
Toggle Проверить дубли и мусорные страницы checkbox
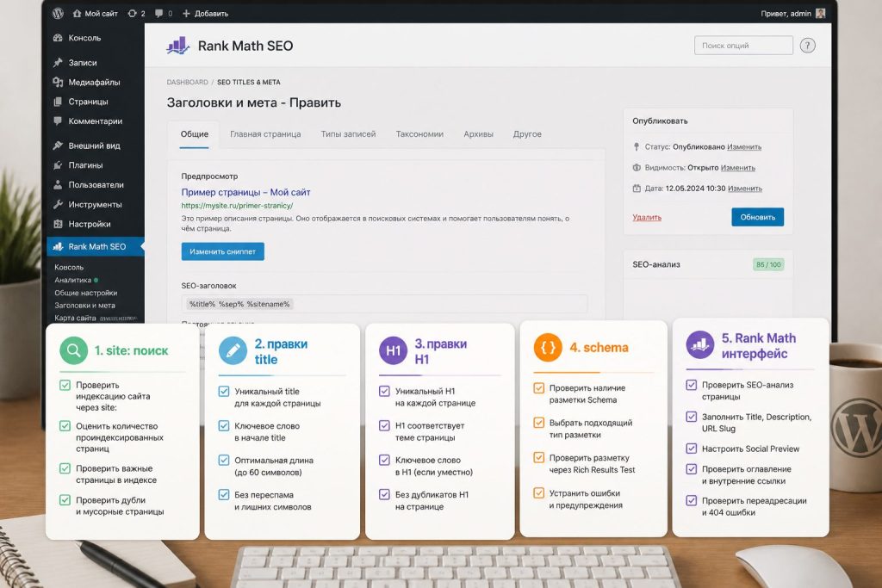pyautogui.click(x=65, y=499)
